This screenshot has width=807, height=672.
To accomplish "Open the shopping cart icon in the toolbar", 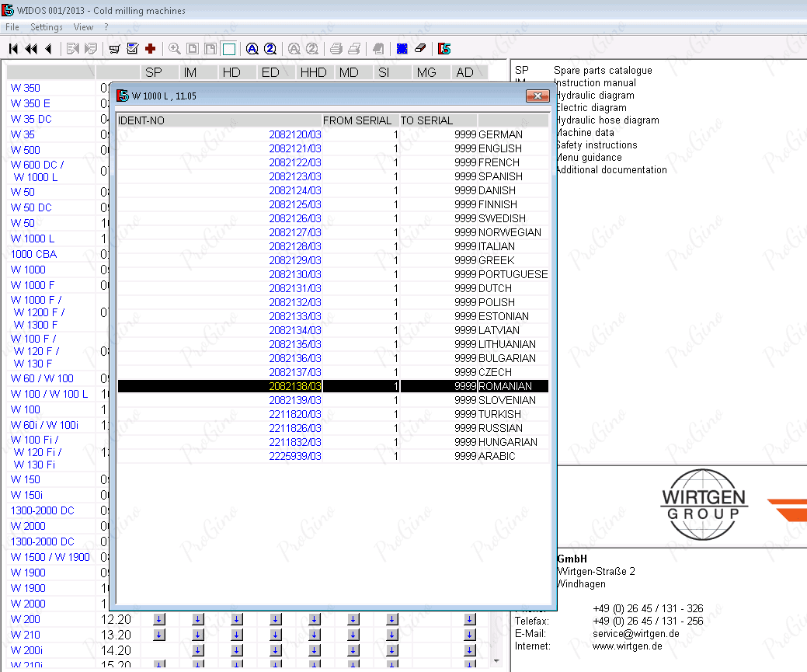I will [x=114, y=49].
